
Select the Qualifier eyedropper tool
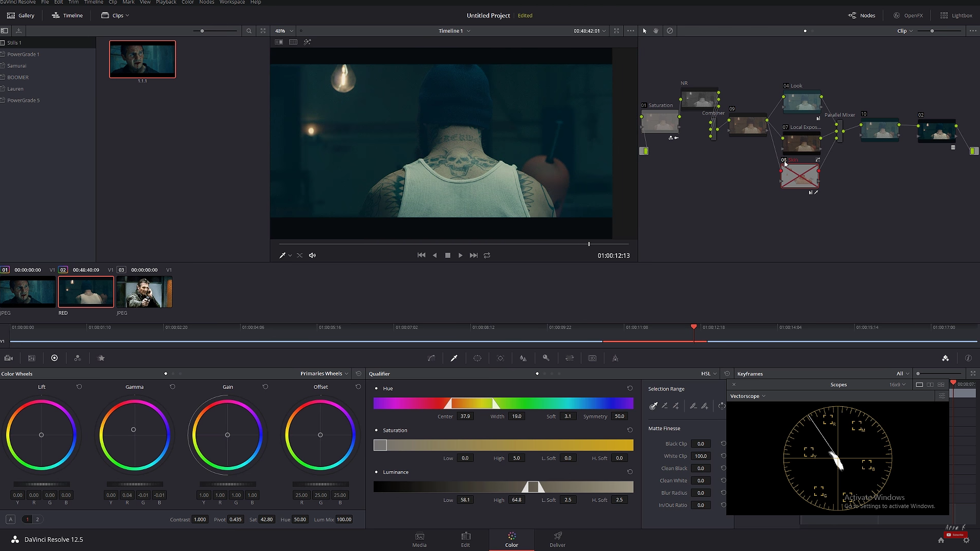(x=454, y=358)
